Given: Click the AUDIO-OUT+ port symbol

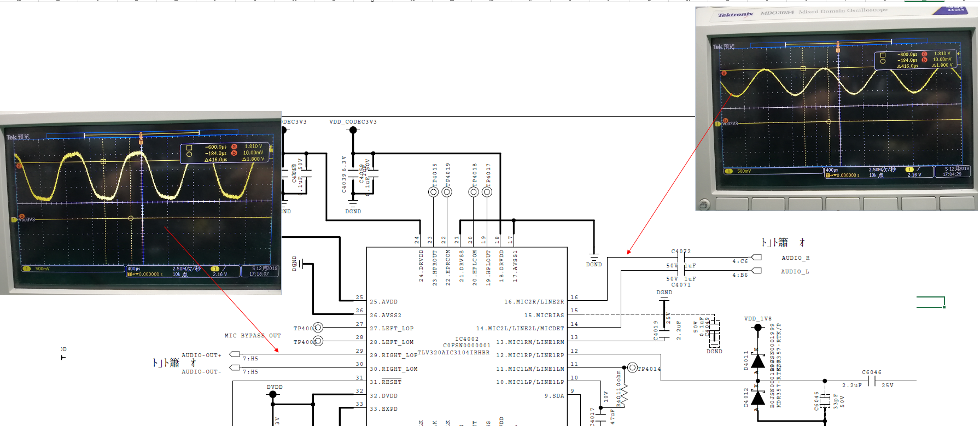Looking at the screenshot, I should tap(235, 354).
